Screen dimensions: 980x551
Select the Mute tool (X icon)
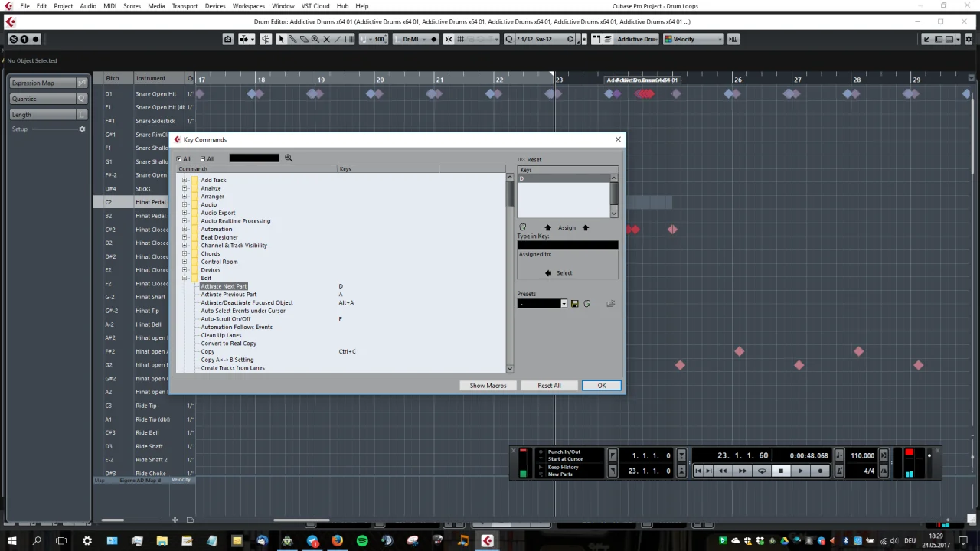(326, 39)
